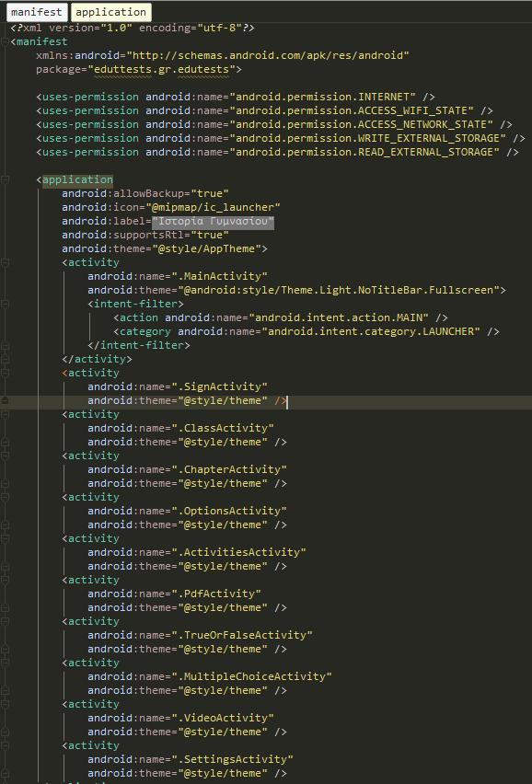Collapse the ChapterActivity fold marker

(5, 456)
